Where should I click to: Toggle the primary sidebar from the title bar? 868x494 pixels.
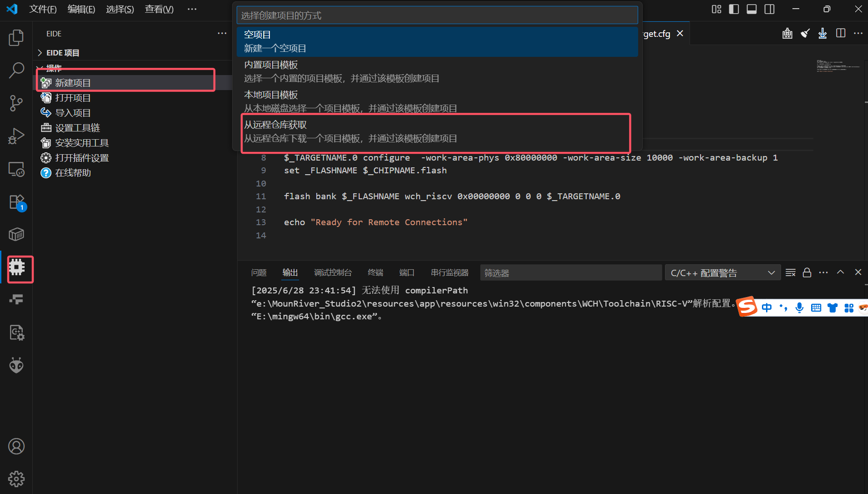733,9
